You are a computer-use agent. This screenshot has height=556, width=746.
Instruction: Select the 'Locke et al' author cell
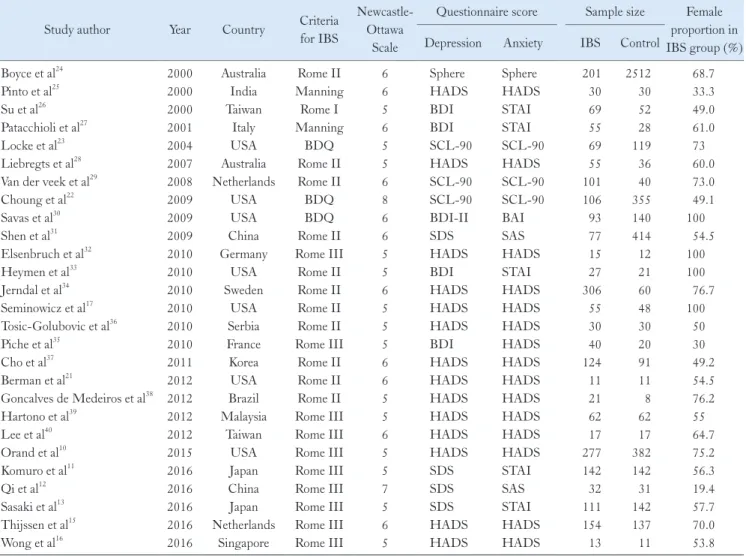(33, 145)
